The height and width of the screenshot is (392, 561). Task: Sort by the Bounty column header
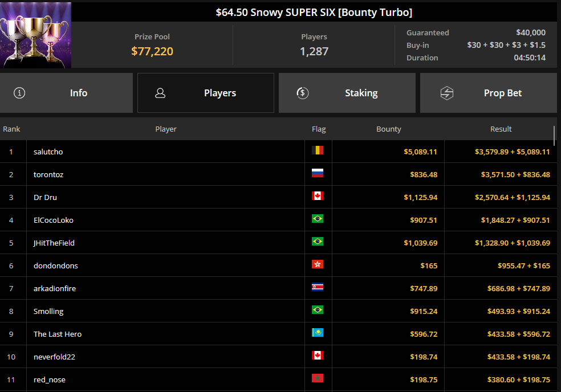389,129
